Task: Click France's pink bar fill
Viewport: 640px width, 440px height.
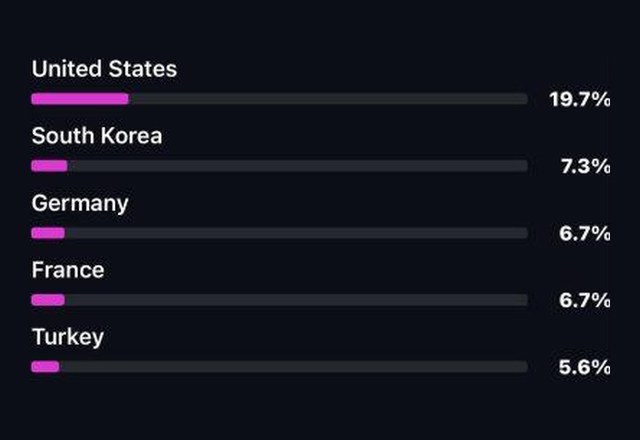Action: [x=48, y=300]
